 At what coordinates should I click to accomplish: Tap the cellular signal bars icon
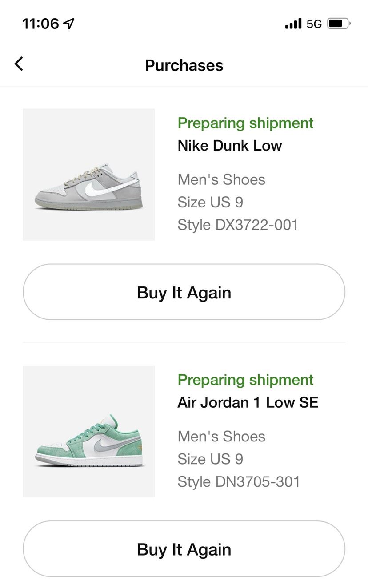coord(293,24)
